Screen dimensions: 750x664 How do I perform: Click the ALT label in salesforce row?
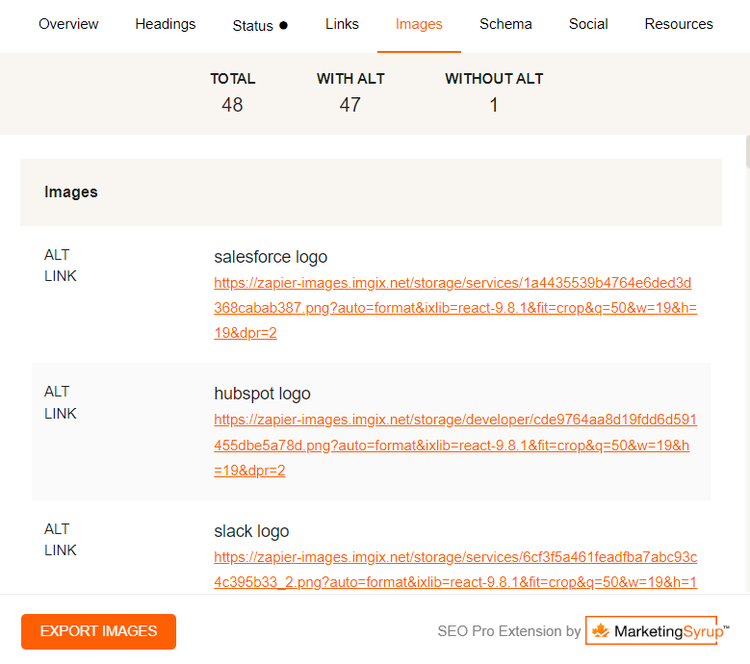(x=56, y=255)
